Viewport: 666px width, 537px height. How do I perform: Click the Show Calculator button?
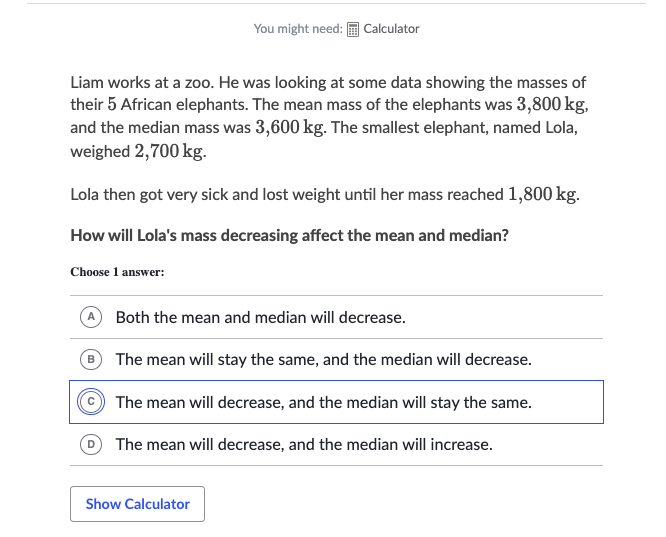tap(138, 504)
